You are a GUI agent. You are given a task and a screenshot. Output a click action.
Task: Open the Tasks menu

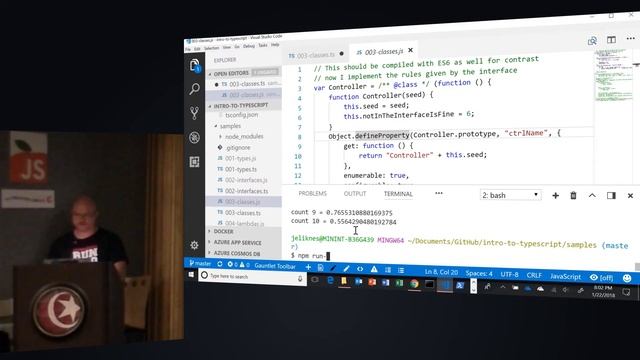[262, 45]
